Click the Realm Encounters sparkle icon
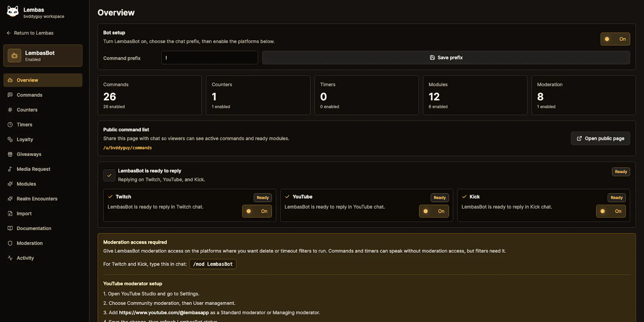The height and width of the screenshot is (322, 644). (10, 199)
